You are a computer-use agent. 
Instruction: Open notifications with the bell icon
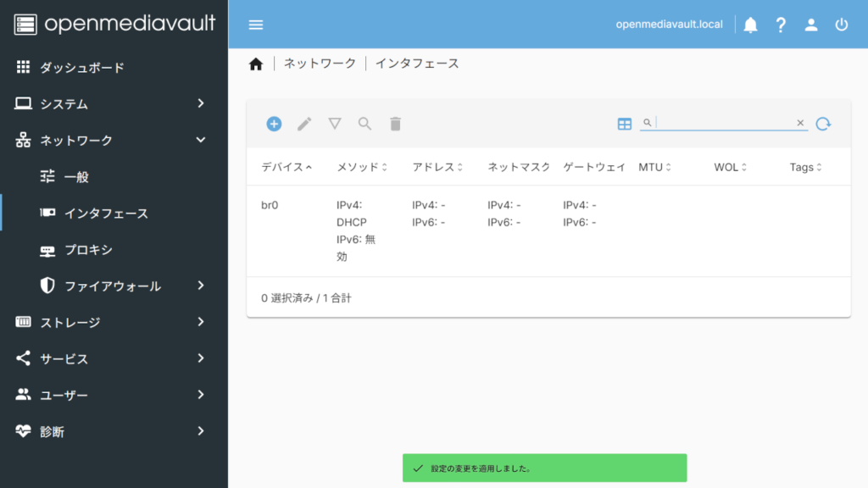point(750,25)
